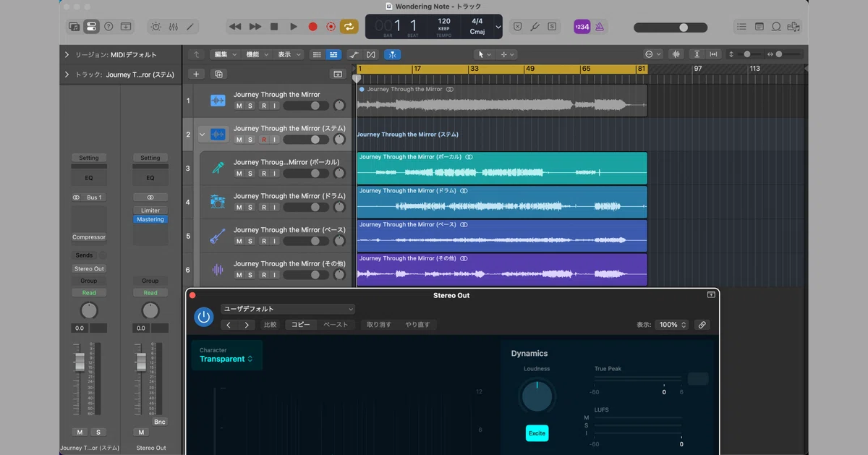Open the Library panel icon
Viewport: 868px width, 455px height.
74,27
